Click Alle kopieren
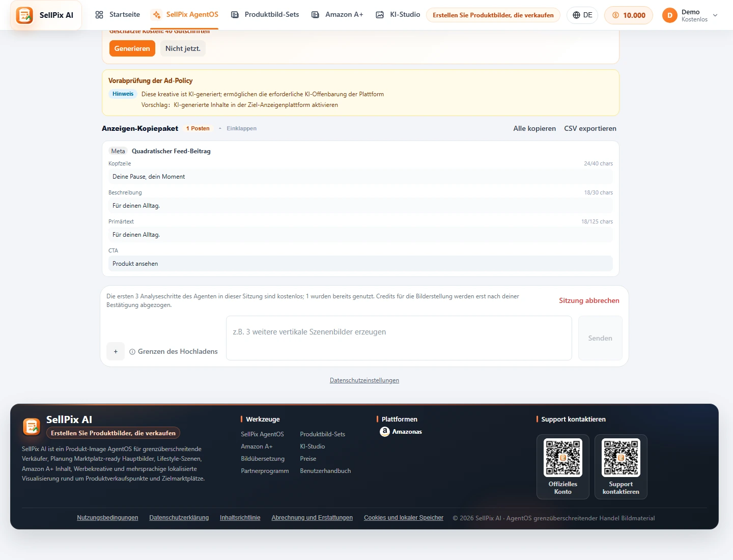Image resolution: width=733 pixels, height=560 pixels. 534,128
